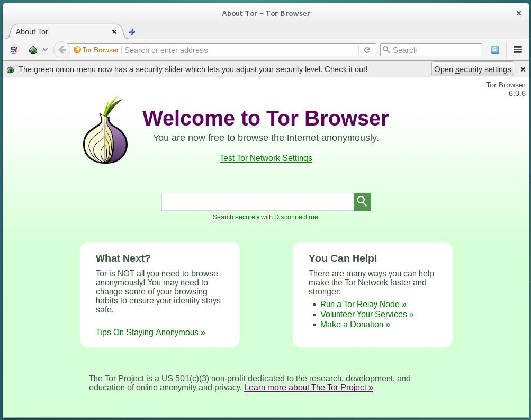Click the 'Welcome to Tor Browser' heading

tap(266, 118)
